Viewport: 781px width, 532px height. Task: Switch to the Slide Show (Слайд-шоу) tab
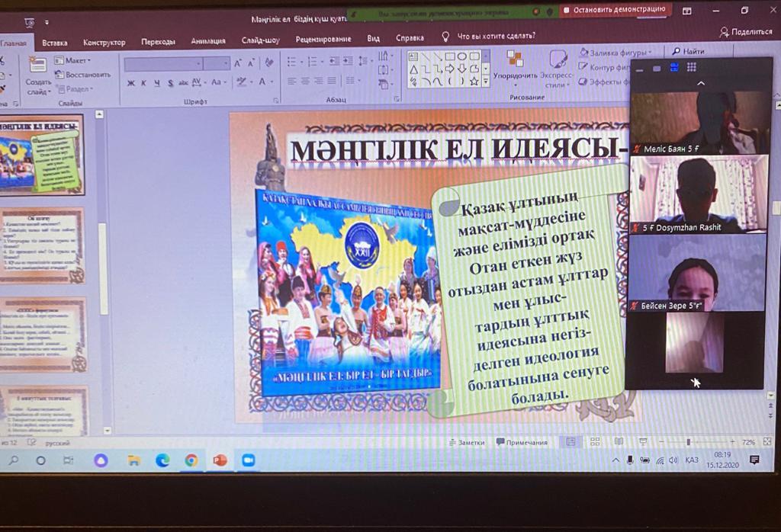coord(260,40)
